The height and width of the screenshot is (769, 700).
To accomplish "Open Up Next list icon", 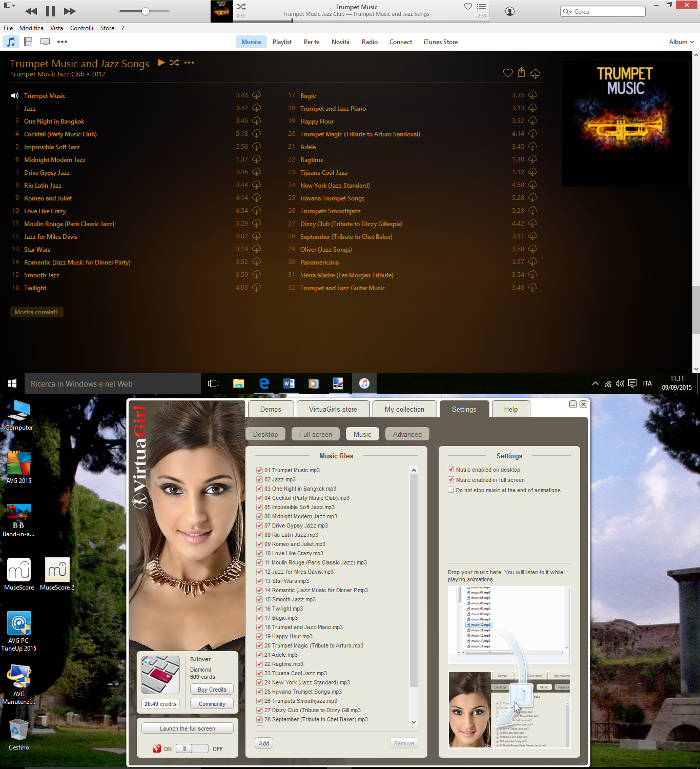I will (481, 7).
